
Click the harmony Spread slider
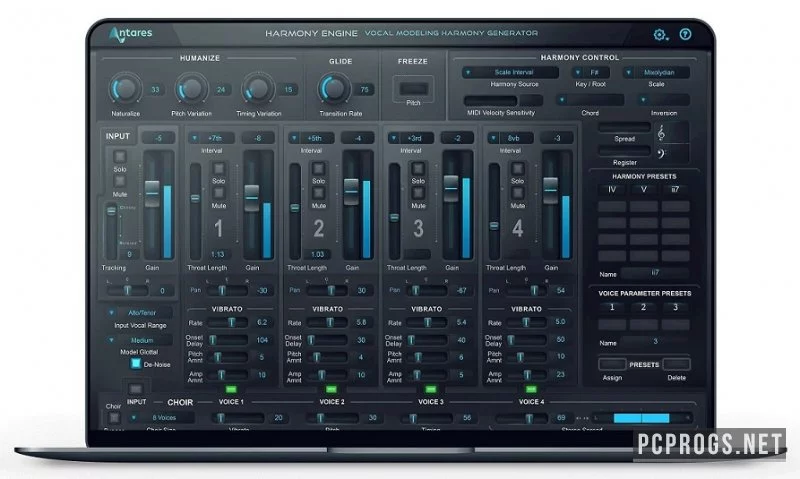624,128
